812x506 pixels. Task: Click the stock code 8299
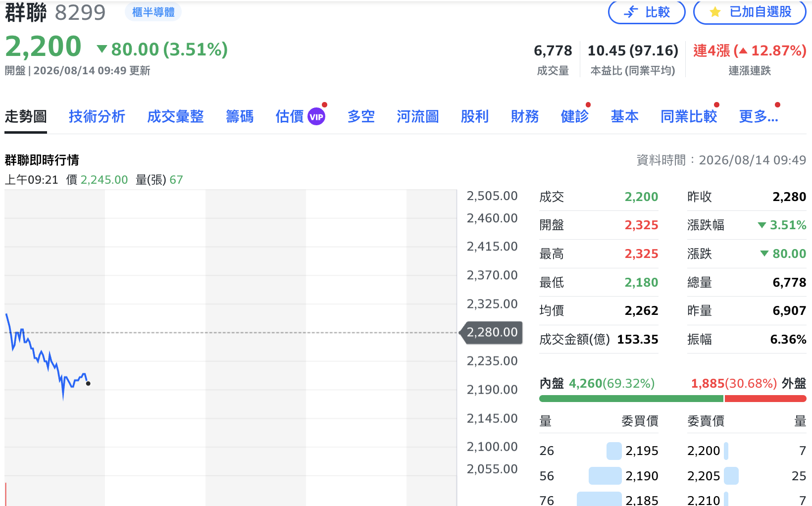pyautogui.click(x=80, y=12)
